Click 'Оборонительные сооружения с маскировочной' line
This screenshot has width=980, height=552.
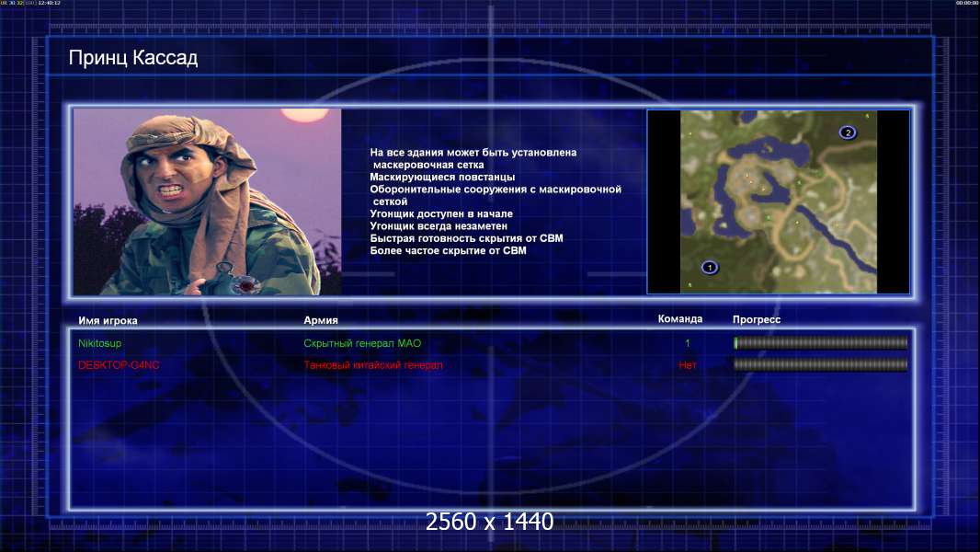tap(496, 190)
